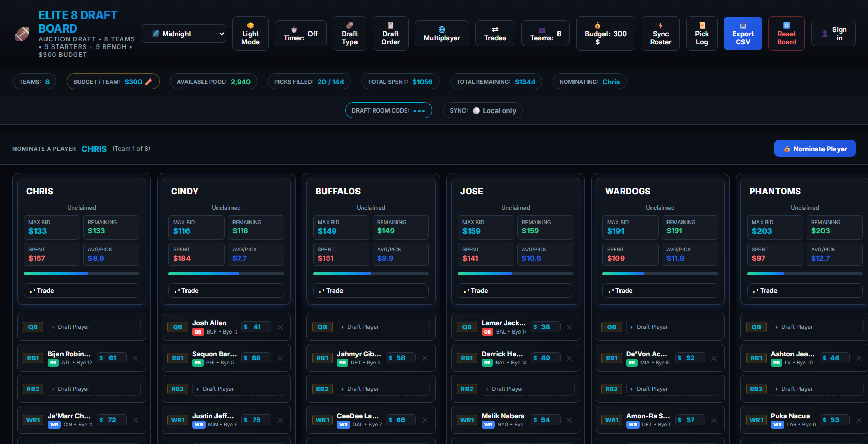Click the Nominate Player button

click(815, 149)
